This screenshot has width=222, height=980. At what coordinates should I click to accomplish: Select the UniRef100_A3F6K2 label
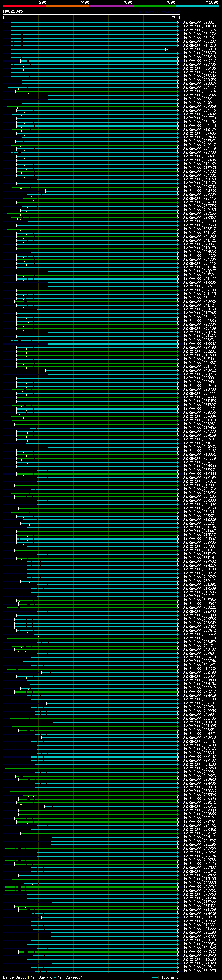pyautogui.click(x=199, y=470)
